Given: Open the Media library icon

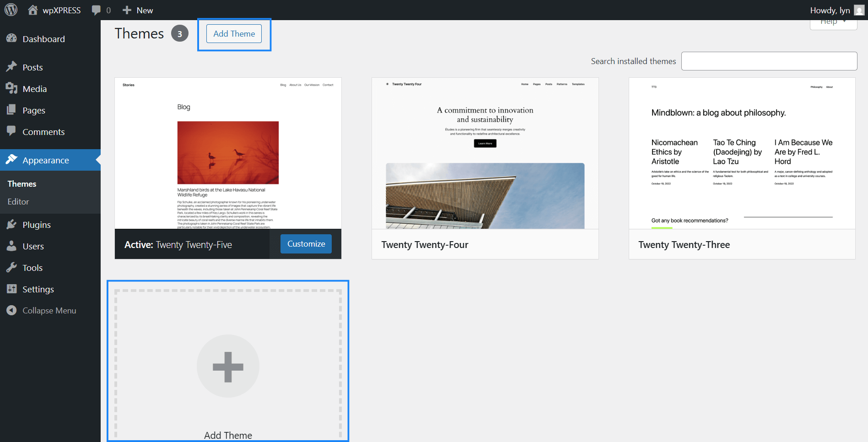Looking at the screenshot, I should (13, 88).
